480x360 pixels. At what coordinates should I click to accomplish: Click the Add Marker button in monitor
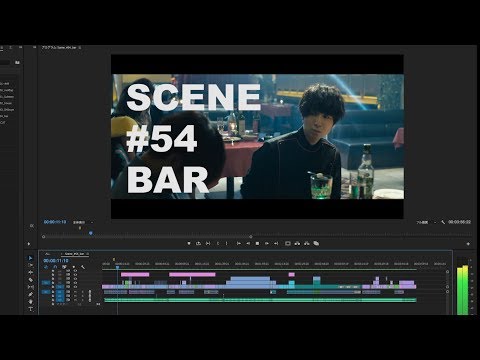coord(189,244)
